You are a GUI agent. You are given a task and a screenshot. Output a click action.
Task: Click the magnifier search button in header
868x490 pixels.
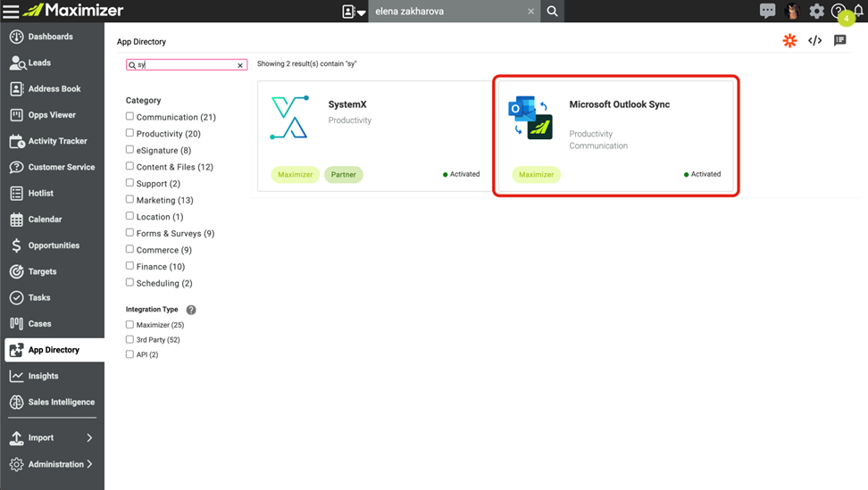click(553, 11)
